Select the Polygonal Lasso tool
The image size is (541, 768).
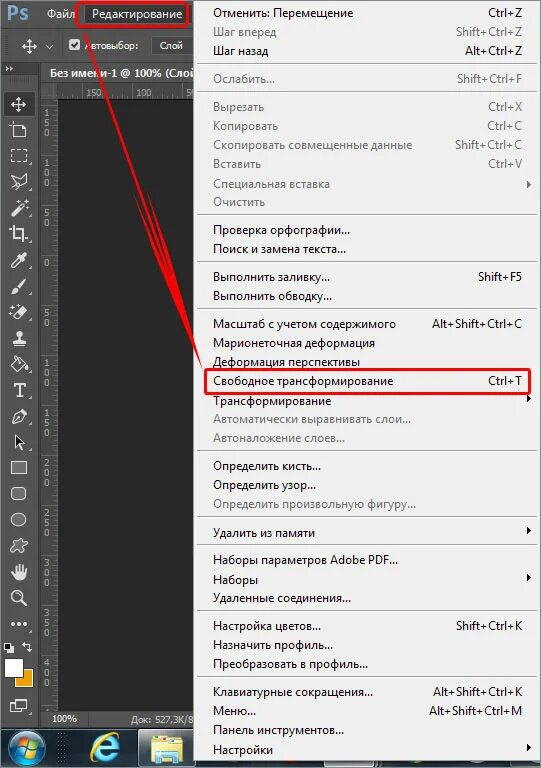coord(19,182)
